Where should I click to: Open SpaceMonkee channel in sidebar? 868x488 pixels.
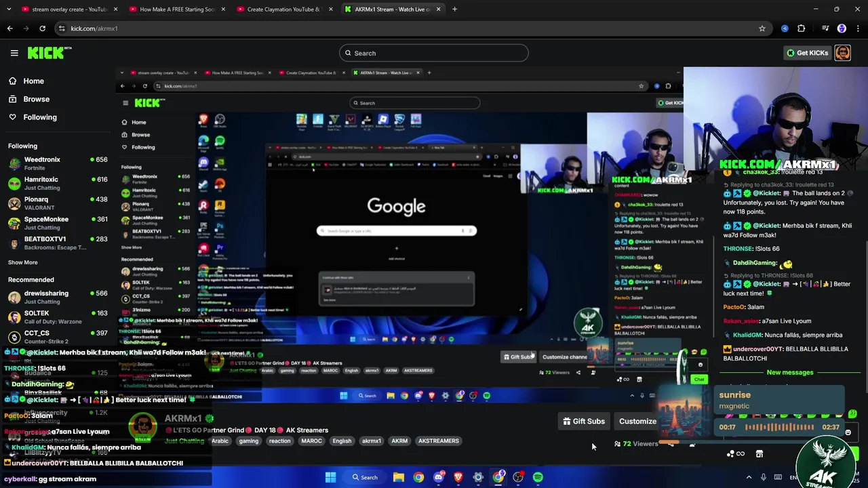[58, 223]
